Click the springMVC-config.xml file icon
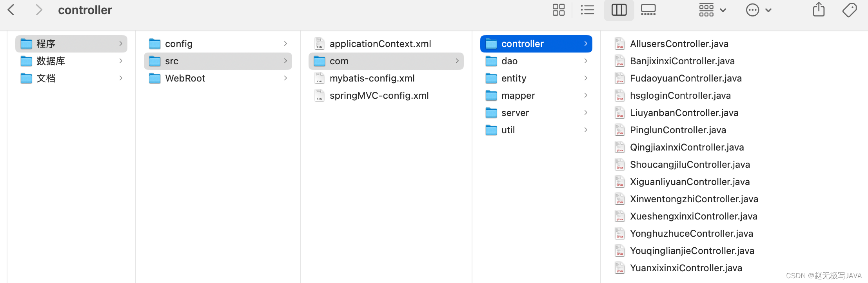The height and width of the screenshot is (283, 868). pyautogui.click(x=320, y=95)
